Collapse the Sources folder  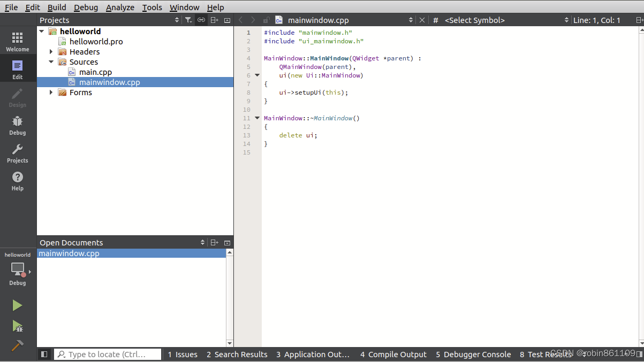click(51, 62)
